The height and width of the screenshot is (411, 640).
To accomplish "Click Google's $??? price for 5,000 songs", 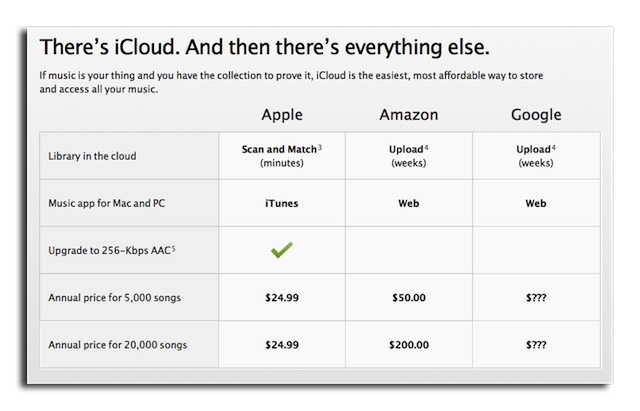I will (x=535, y=298).
